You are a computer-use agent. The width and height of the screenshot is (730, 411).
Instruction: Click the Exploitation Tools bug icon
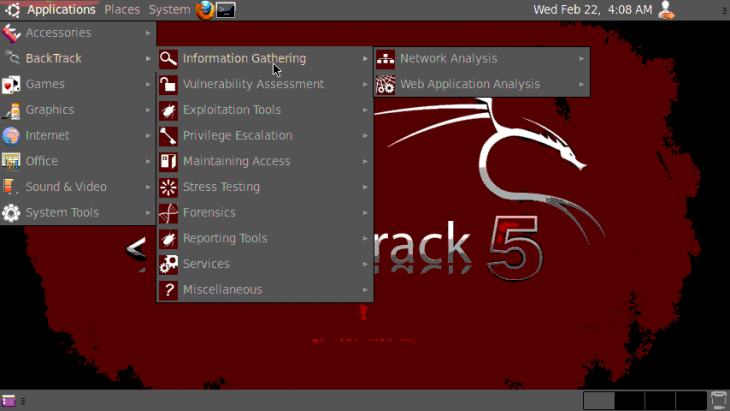coord(168,110)
